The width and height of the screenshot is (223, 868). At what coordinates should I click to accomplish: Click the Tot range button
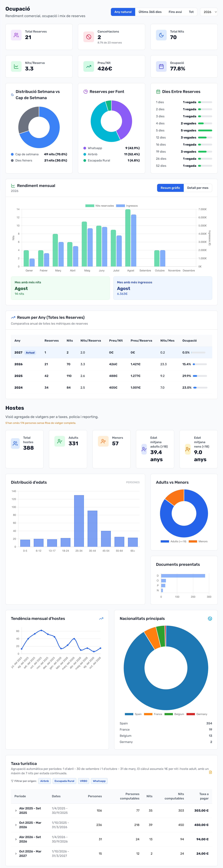click(191, 12)
